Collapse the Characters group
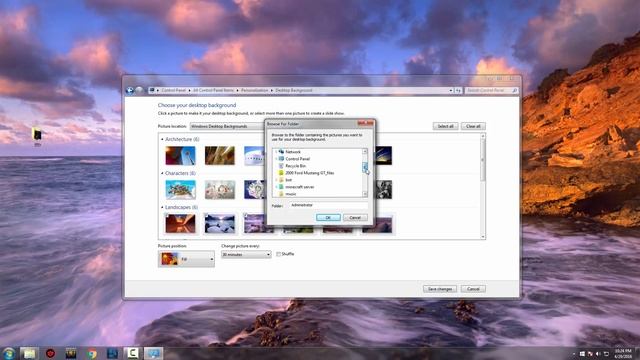The height and width of the screenshot is (360, 640). pos(162,173)
